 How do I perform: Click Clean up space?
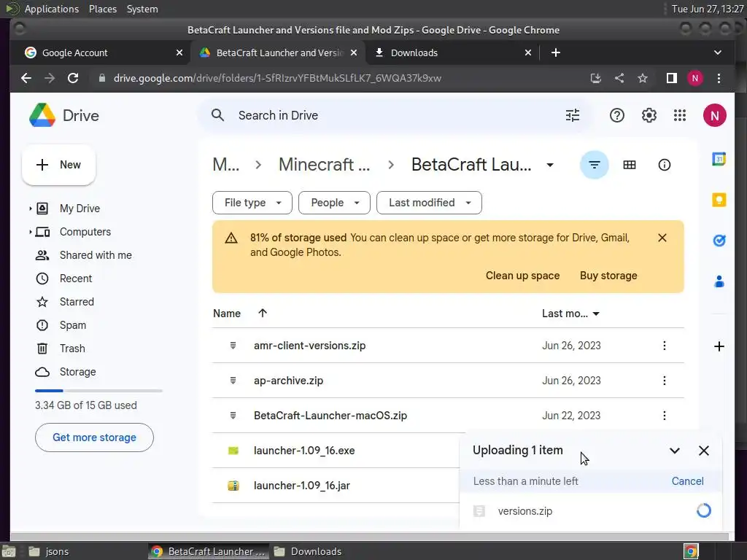(522, 276)
